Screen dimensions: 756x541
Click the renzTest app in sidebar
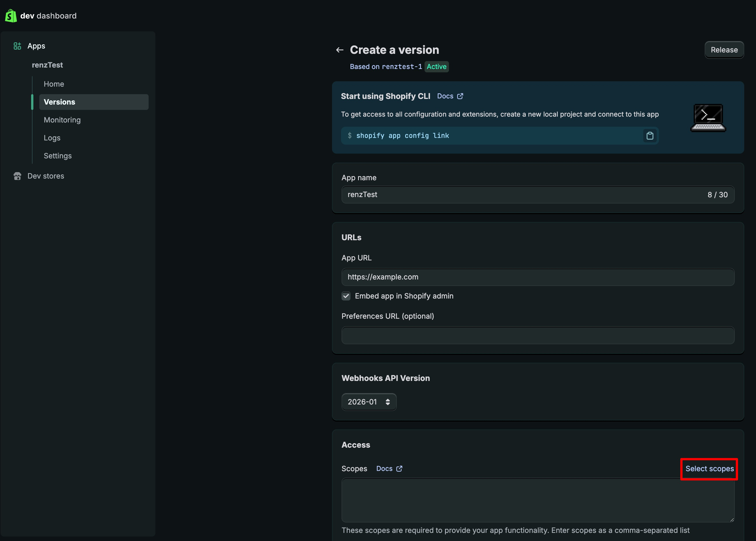tap(47, 65)
